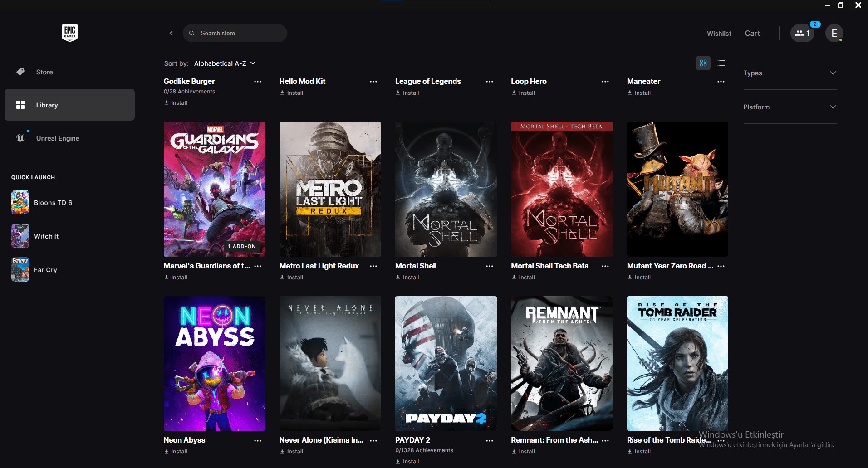The width and height of the screenshot is (868, 468).
Task: Open options menu for Loop Hero
Action: point(605,82)
